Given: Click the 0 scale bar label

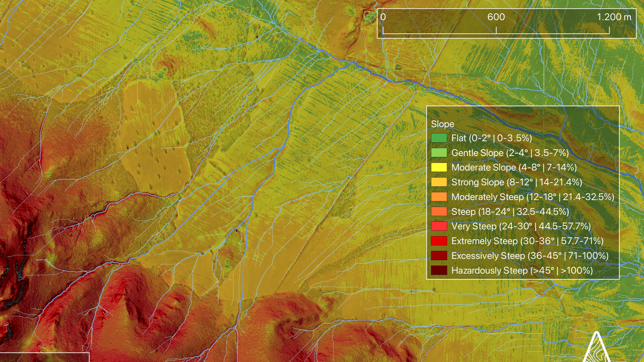Looking at the screenshot, I should pos(383,17).
